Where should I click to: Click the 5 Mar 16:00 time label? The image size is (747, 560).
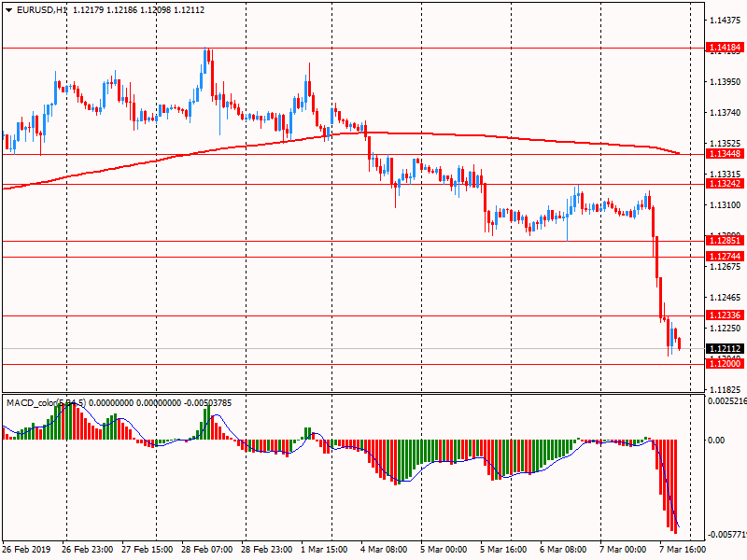pyautogui.click(x=503, y=549)
